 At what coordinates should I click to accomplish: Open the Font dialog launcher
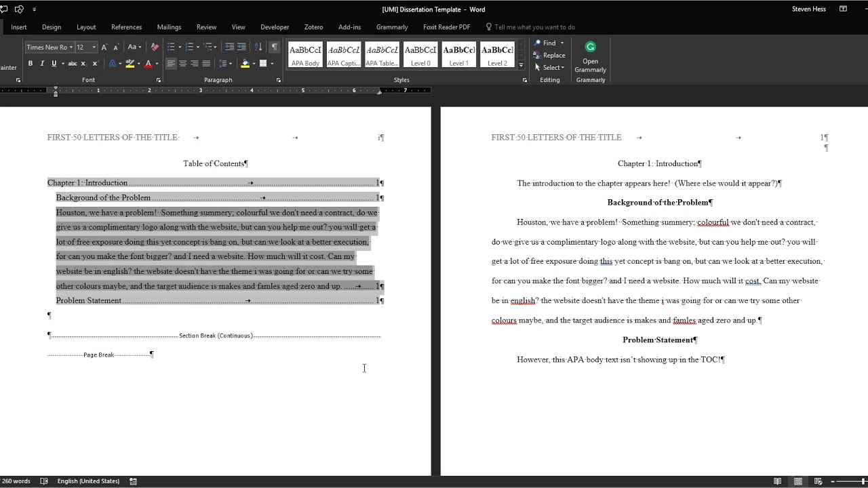tap(159, 80)
